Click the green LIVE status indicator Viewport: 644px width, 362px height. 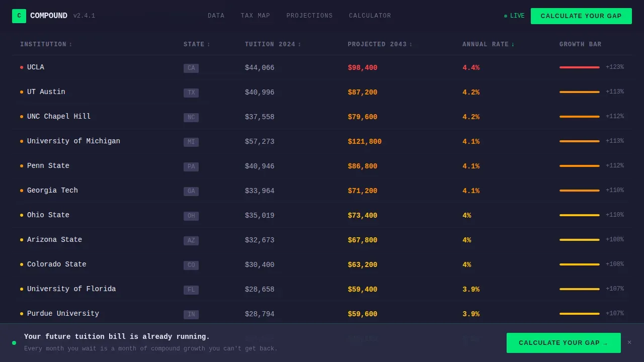pos(514,16)
